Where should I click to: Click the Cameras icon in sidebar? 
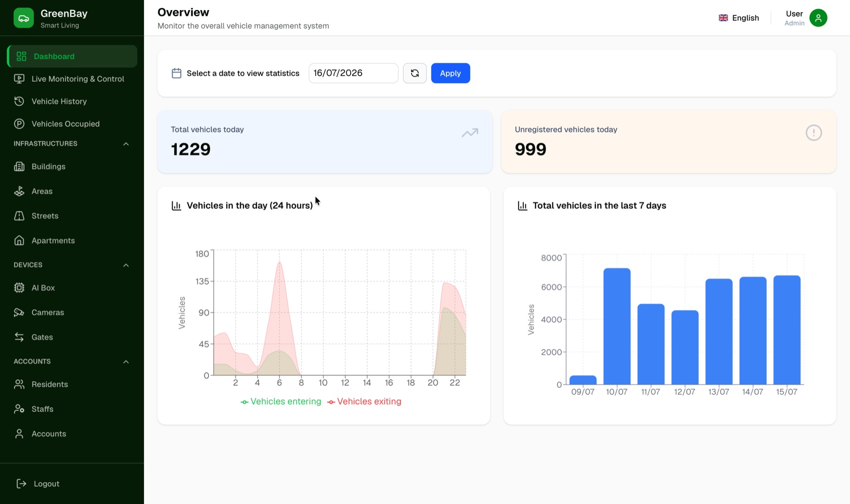(x=19, y=312)
